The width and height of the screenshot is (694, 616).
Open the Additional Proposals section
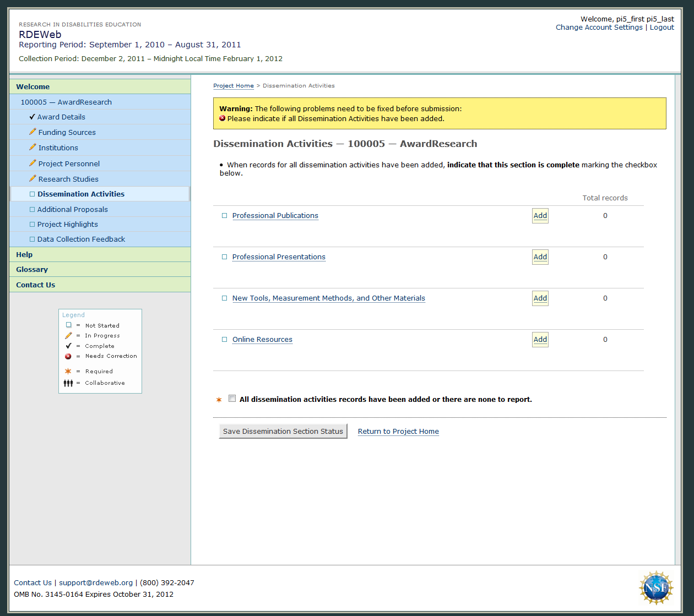pos(72,209)
